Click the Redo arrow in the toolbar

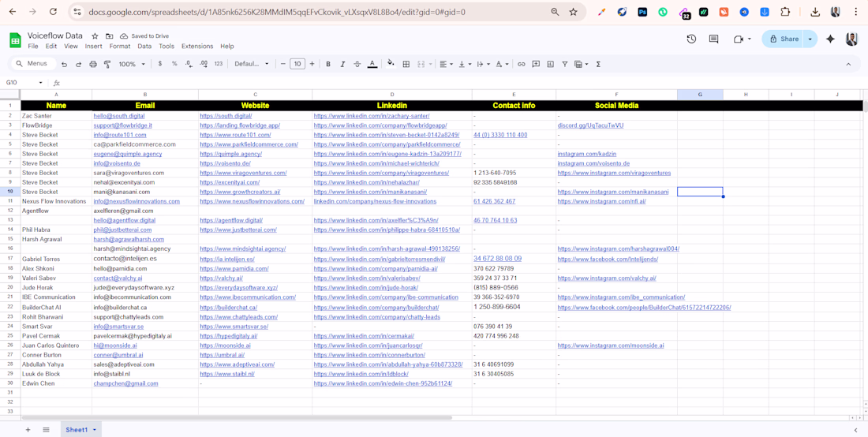point(79,64)
